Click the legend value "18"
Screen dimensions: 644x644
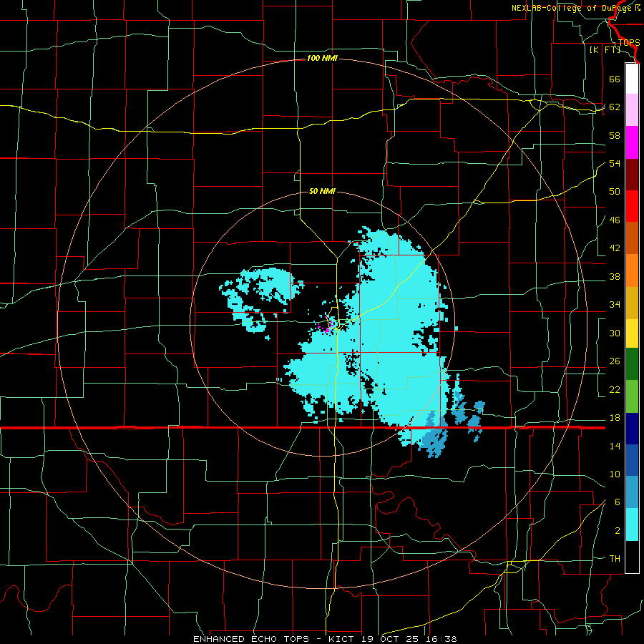tap(615, 418)
